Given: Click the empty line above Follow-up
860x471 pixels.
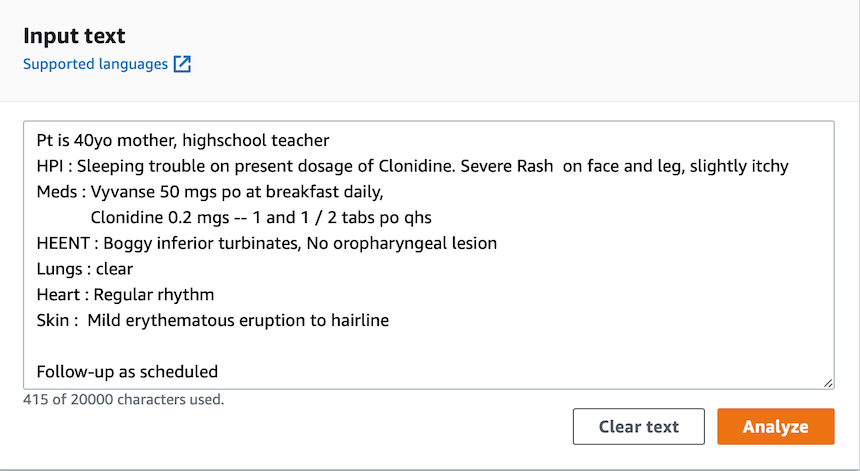Looking at the screenshot, I should [300, 346].
